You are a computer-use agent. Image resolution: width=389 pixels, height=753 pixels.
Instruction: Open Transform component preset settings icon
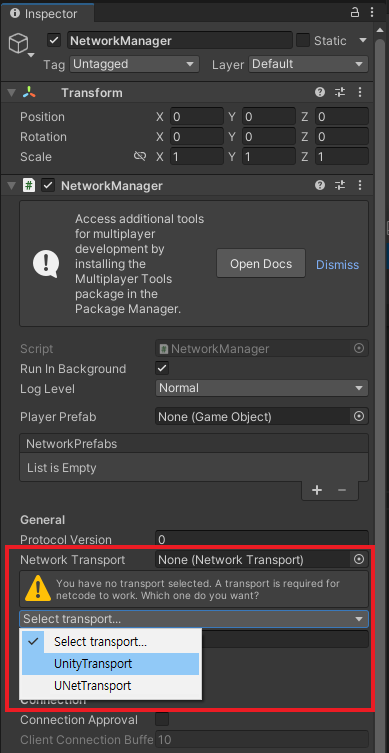(340, 92)
